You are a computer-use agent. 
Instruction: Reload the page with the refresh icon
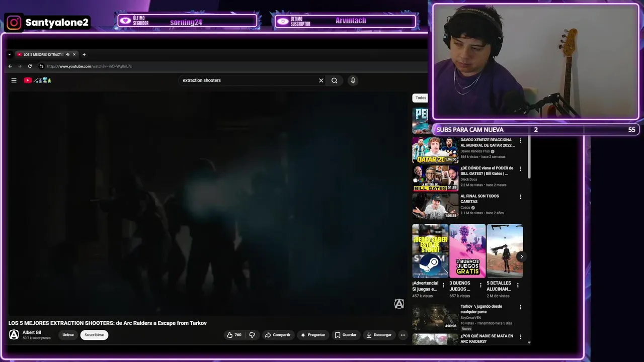[x=30, y=66]
